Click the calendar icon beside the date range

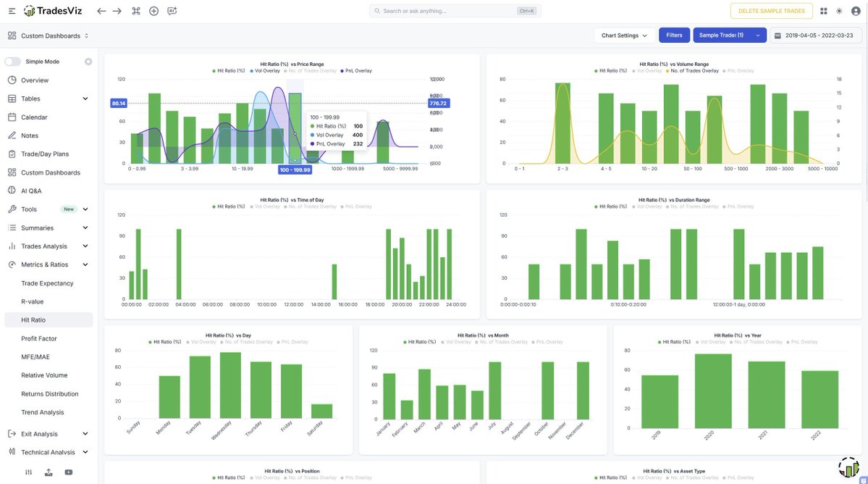[x=778, y=36]
